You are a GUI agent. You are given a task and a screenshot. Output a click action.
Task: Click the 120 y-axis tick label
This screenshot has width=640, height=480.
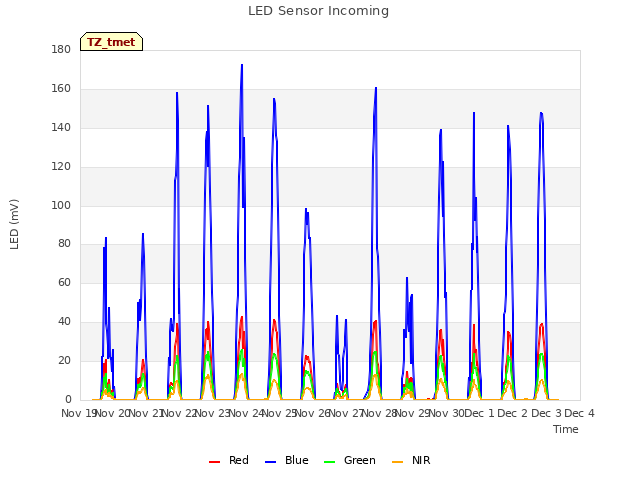61,166
